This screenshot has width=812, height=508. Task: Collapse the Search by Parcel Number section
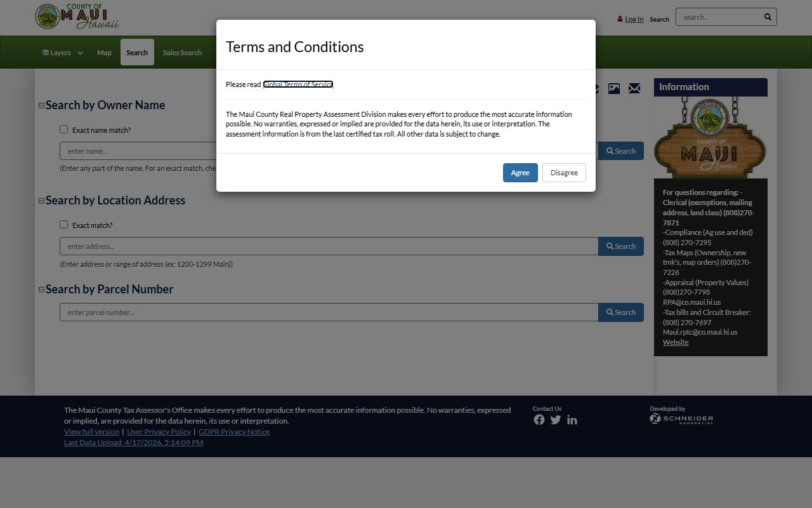[x=41, y=290]
